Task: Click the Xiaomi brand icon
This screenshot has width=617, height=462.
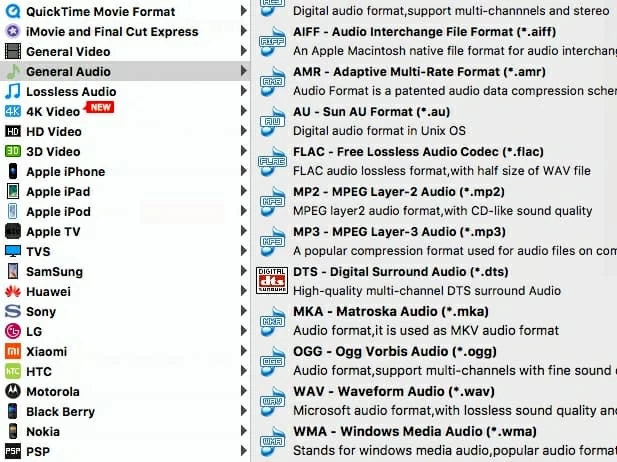Action: pos(13,352)
